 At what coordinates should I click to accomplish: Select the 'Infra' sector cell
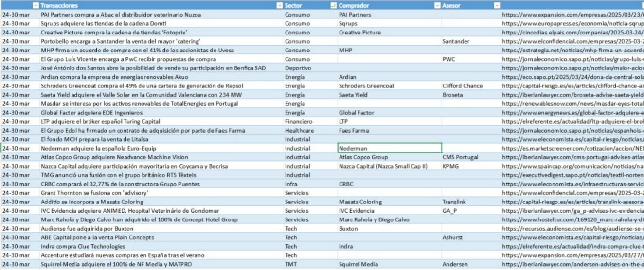(x=310, y=184)
